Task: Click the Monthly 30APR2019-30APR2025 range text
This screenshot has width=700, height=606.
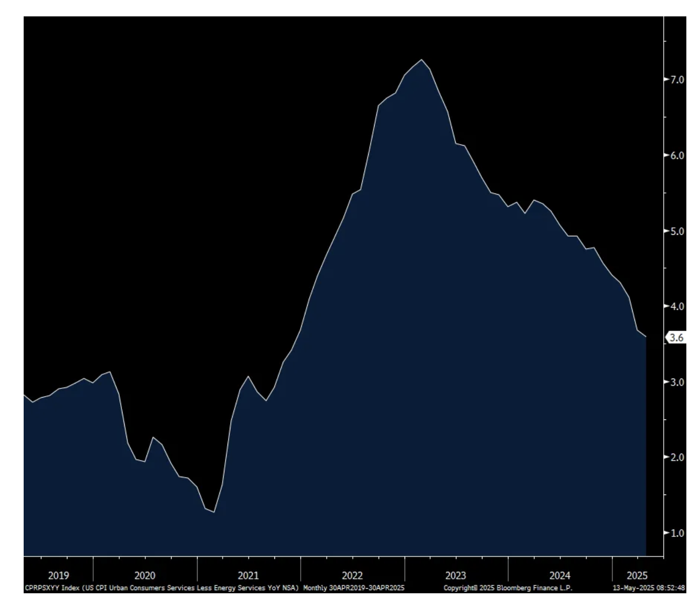Action: pos(354,588)
